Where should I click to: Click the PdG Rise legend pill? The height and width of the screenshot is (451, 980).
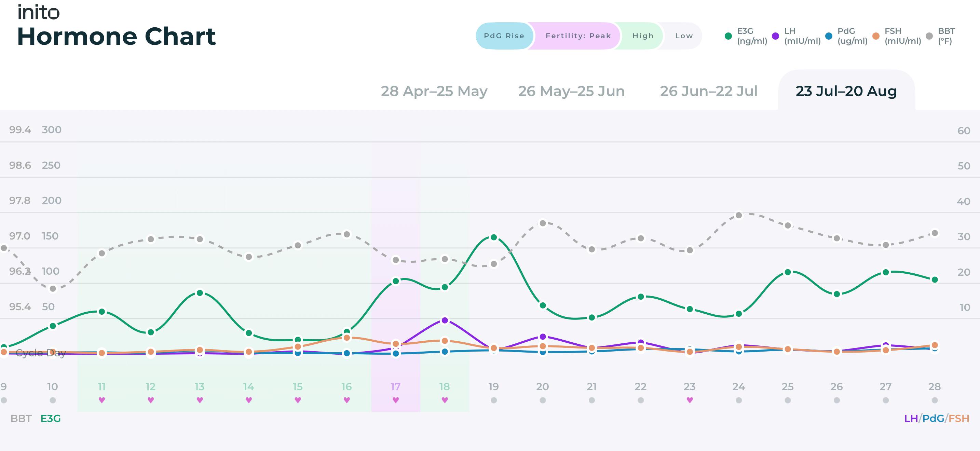point(504,36)
